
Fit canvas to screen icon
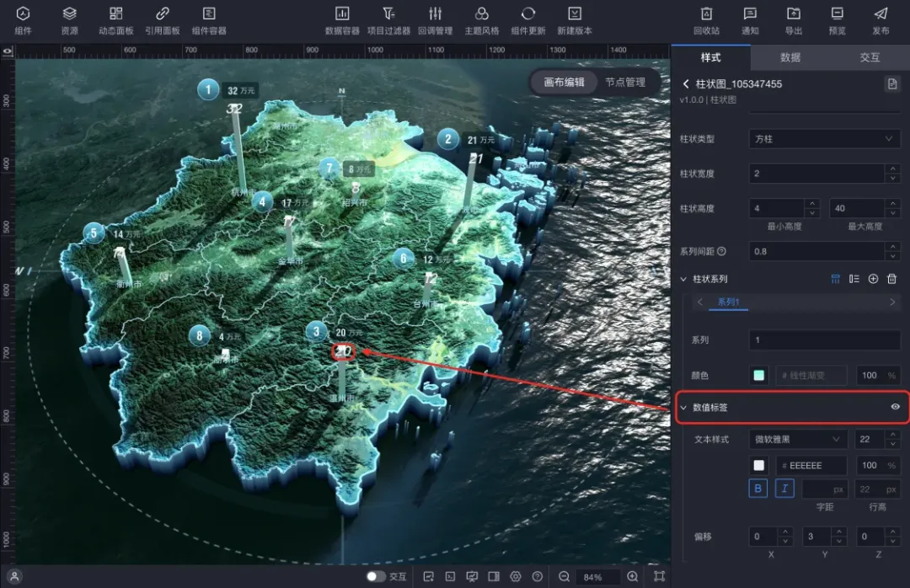[659, 576]
